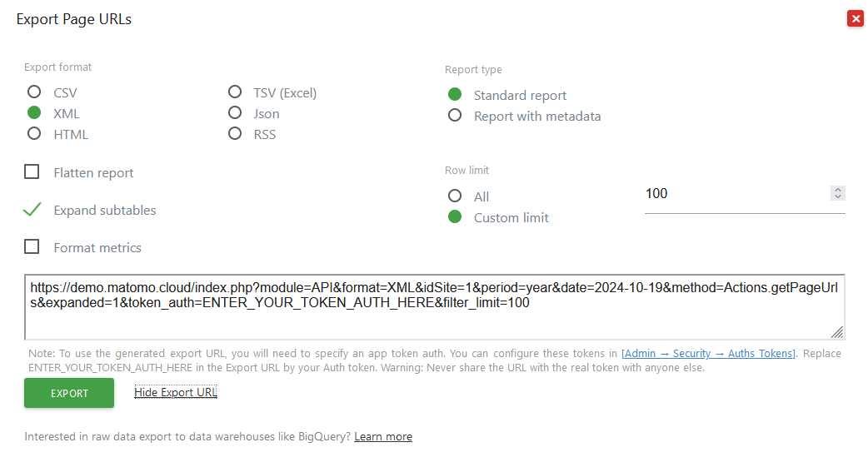The width and height of the screenshot is (868, 467).
Task: Uncheck Expand subtables option
Action: tap(32, 210)
